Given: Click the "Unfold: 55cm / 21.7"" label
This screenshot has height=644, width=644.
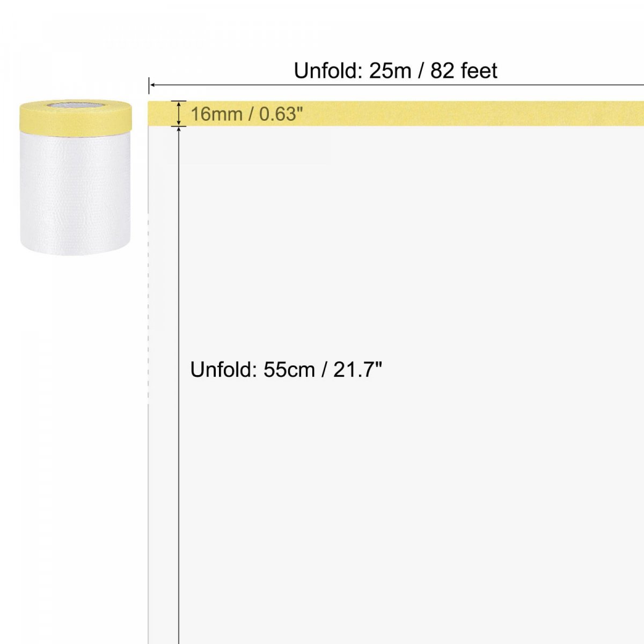Looking at the screenshot, I should tap(286, 370).
